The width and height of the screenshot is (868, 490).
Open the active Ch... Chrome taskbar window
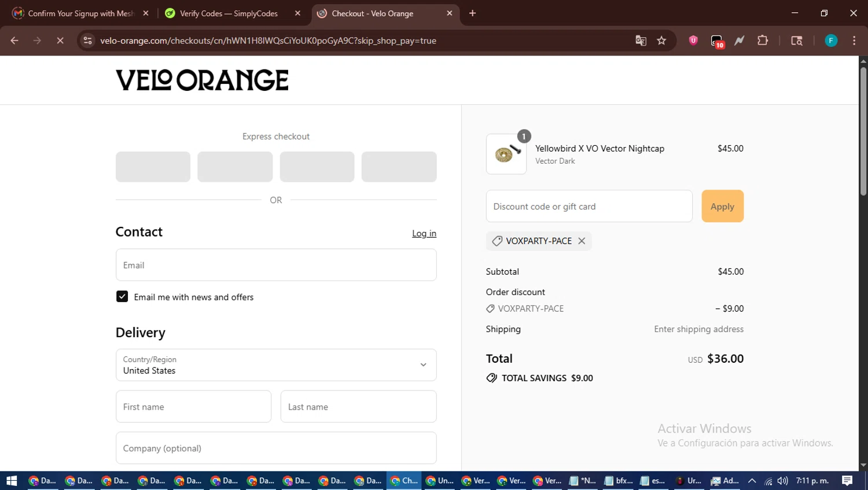coord(404,481)
